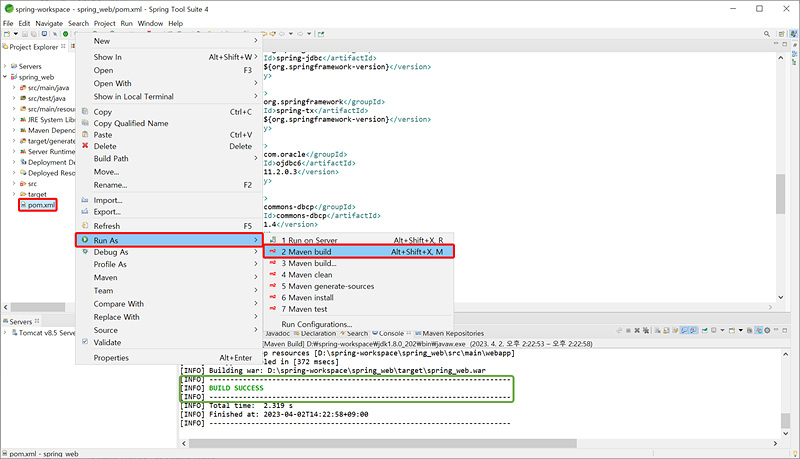The width and height of the screenshot is (800, 459).
Task: Click the gear settings icon in Console toolbar
Action: tap(767, 330)
